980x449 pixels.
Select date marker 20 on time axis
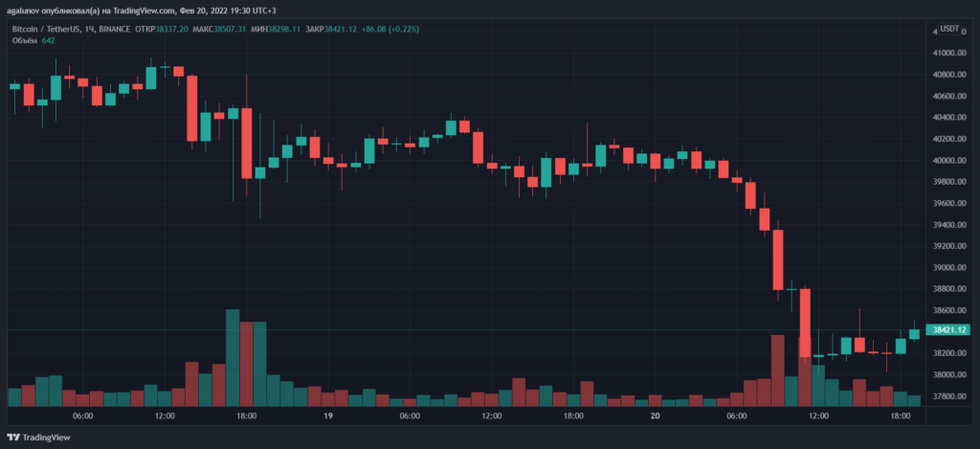coord(655,416)
